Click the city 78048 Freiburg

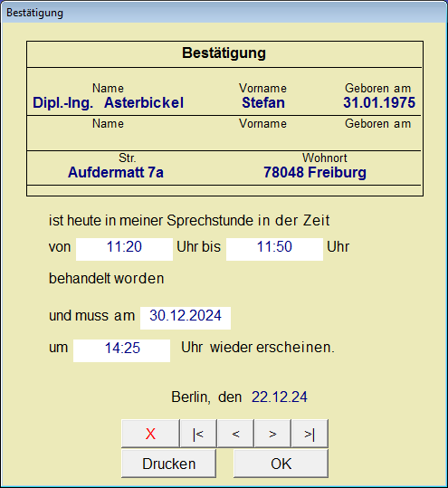[315, 172]
